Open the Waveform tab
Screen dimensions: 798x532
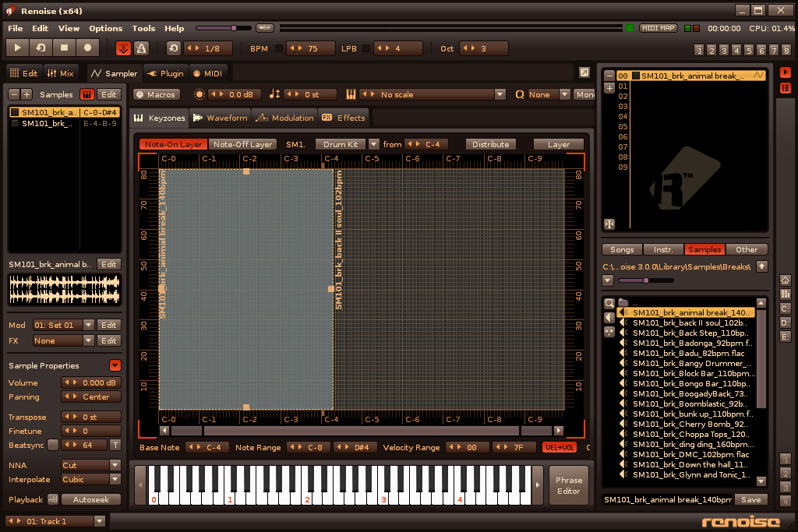click(x=221, y=118)
